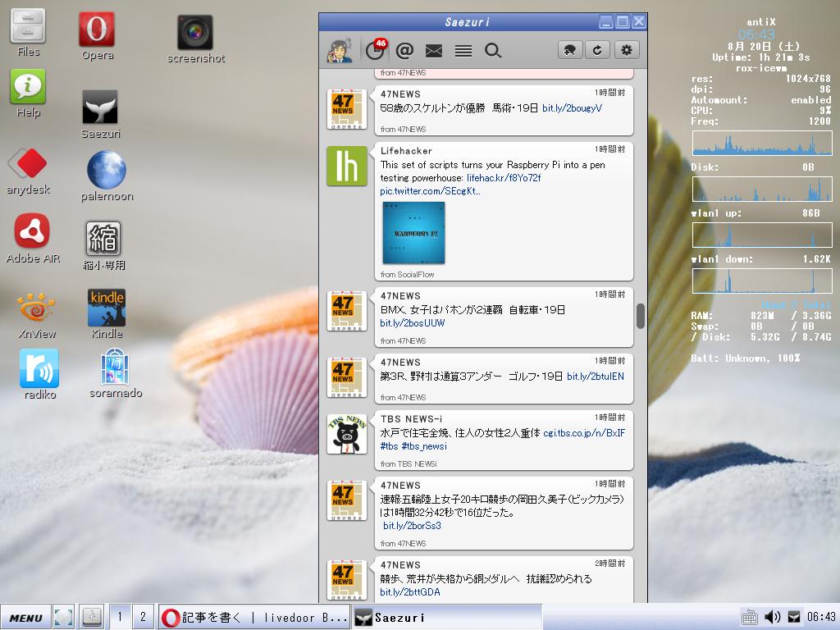Switch to workspace 1

(120, 617)
